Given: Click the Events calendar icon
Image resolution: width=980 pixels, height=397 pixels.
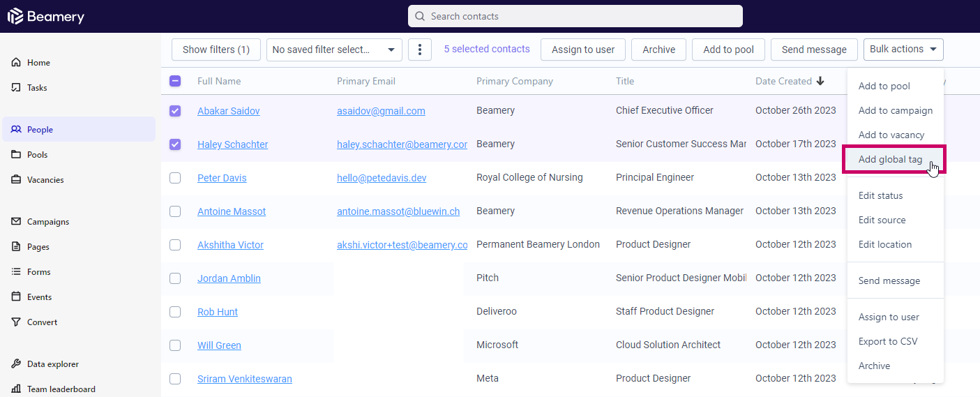Looking at the screenshot, I should 16,297.
